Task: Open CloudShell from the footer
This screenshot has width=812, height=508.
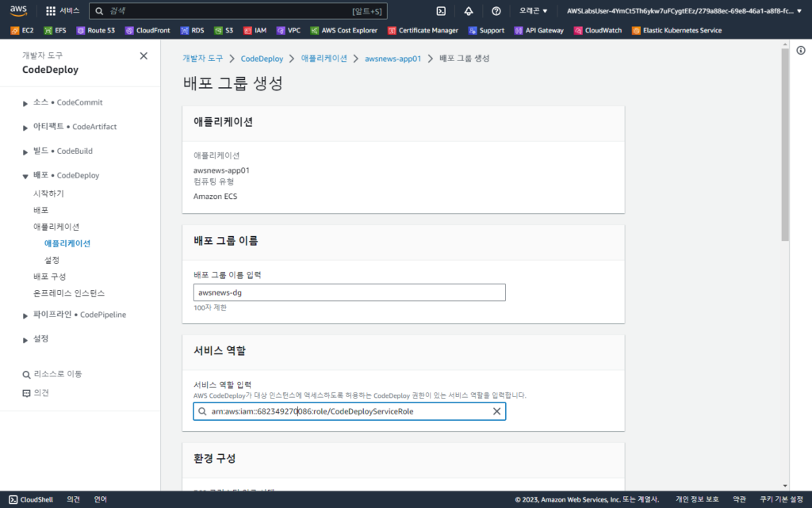Action: coord(31,500)
